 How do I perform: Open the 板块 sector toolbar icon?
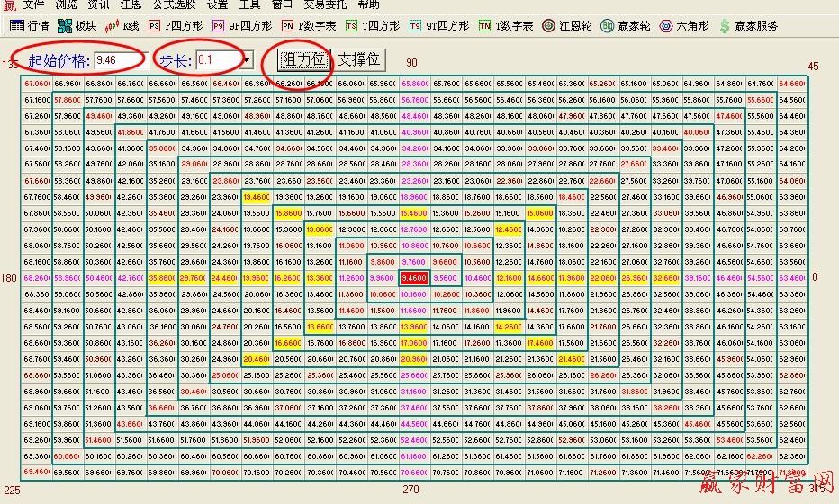point(78,26)
